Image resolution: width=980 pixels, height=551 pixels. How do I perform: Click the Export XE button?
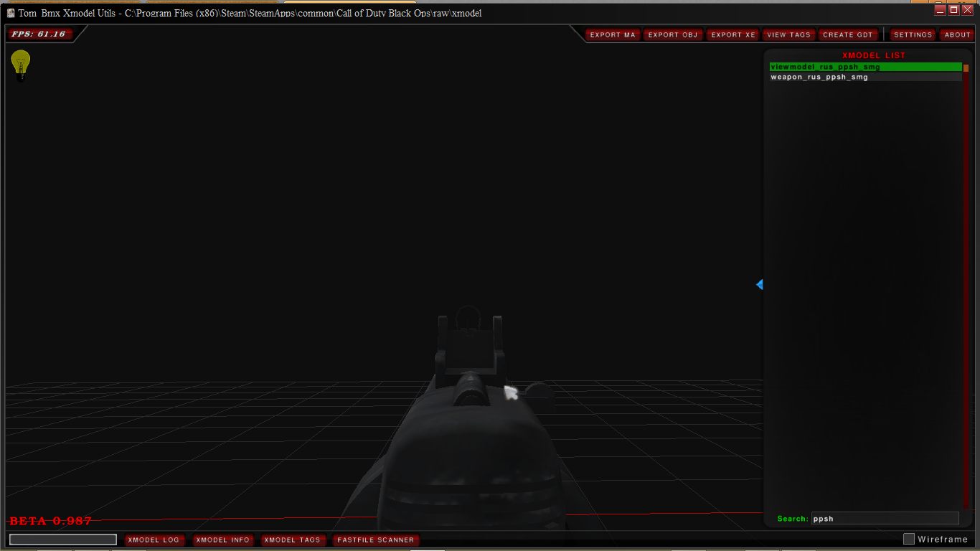733,34
